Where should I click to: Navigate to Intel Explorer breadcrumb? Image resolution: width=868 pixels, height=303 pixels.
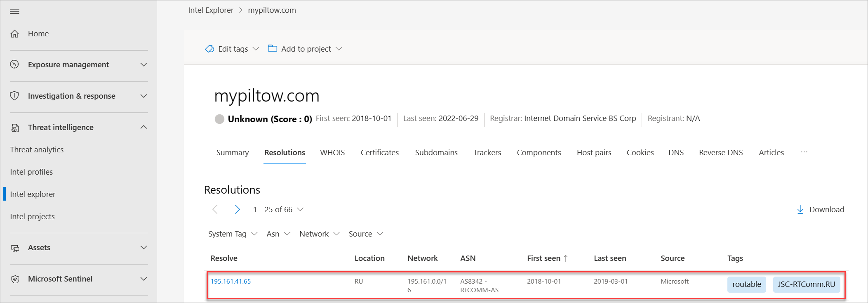pyautogui.click(x=211, y=10)
